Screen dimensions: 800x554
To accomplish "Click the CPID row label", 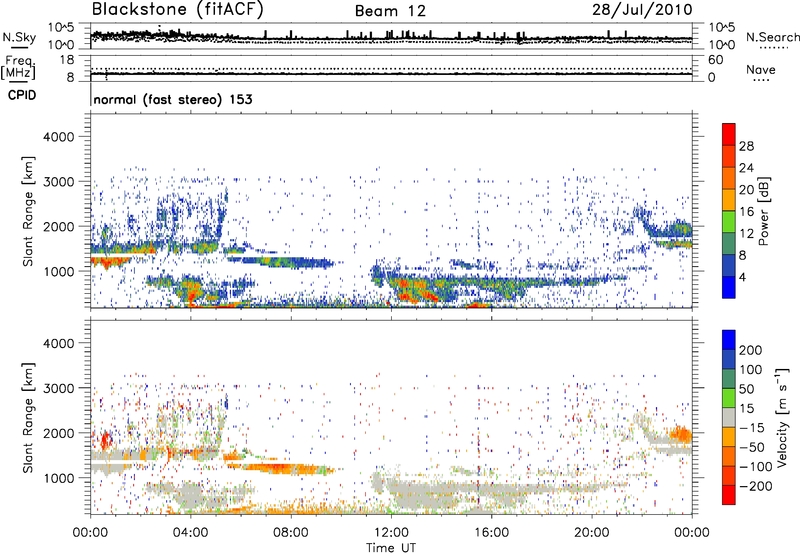I will [22, 95].
